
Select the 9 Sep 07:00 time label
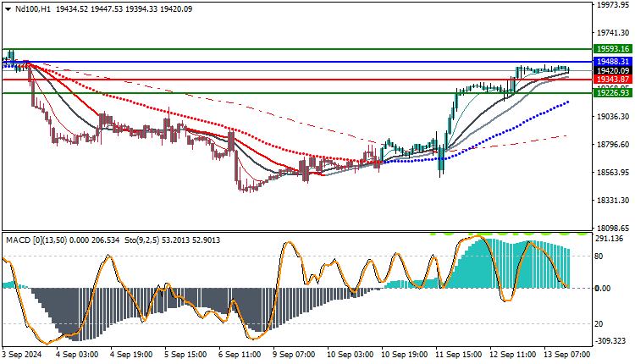click(294, 355)
